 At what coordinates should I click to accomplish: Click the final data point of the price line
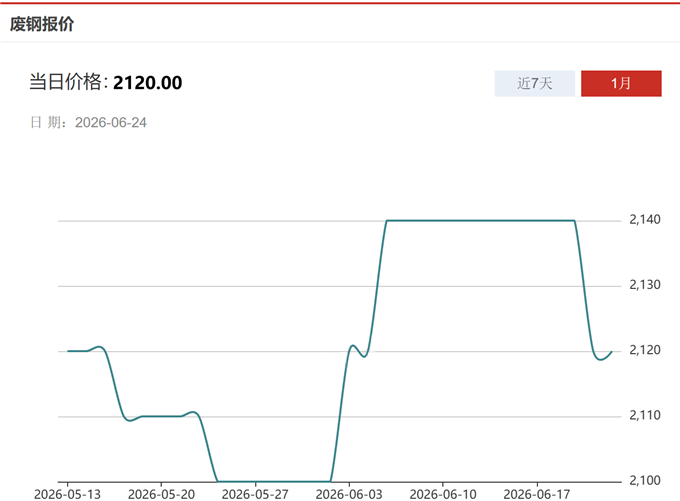[612, 351]
